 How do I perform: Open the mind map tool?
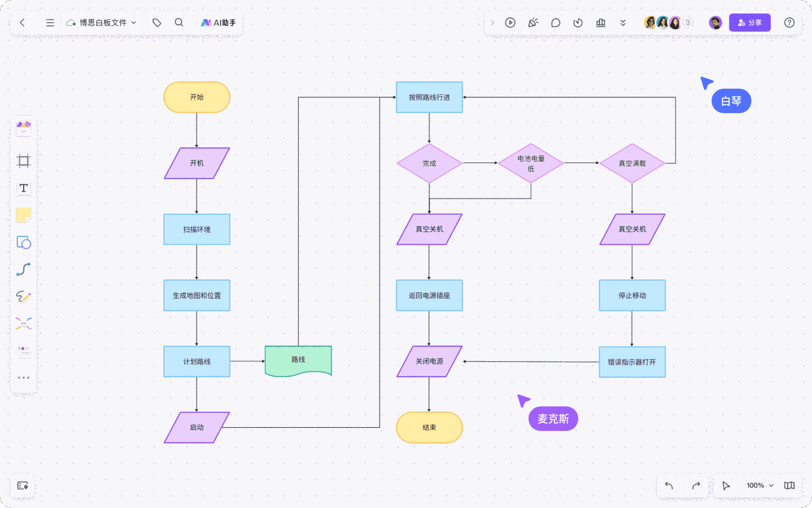pos(23,324)
